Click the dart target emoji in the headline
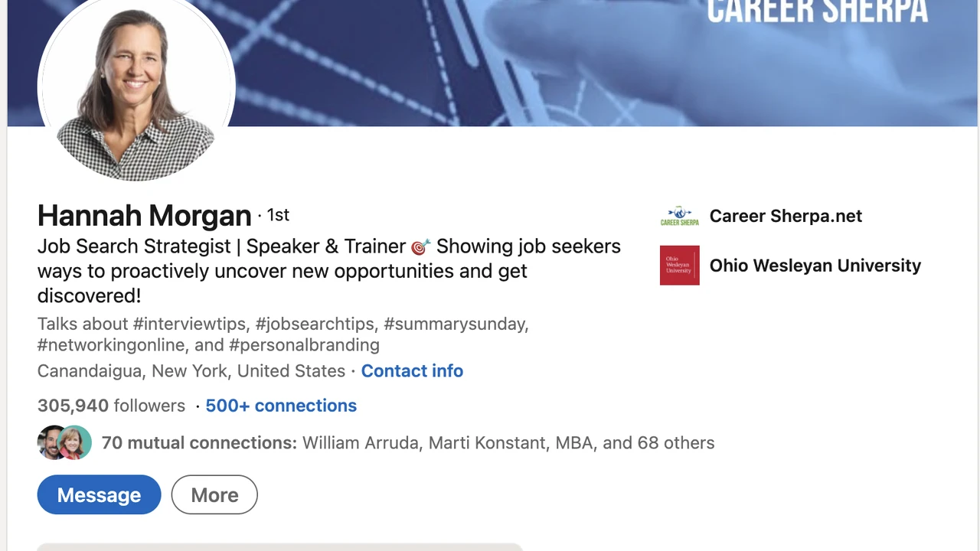980x551 pixels. click(420, 246)
